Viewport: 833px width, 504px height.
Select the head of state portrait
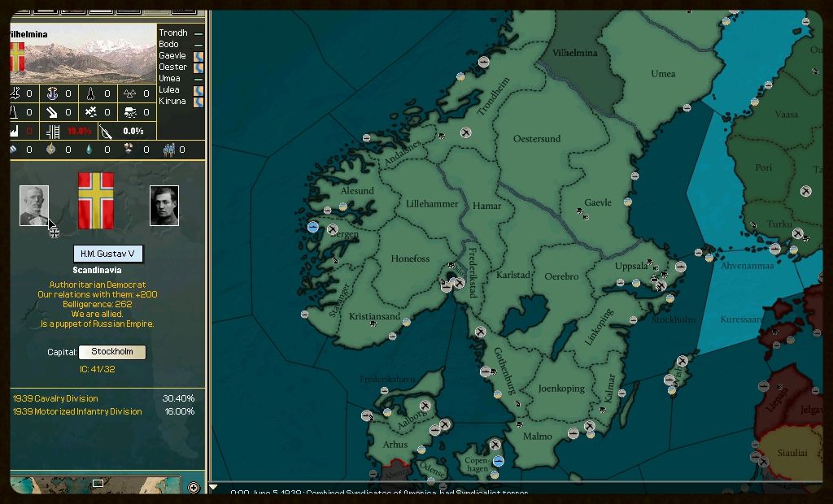(x=34, y=206)
